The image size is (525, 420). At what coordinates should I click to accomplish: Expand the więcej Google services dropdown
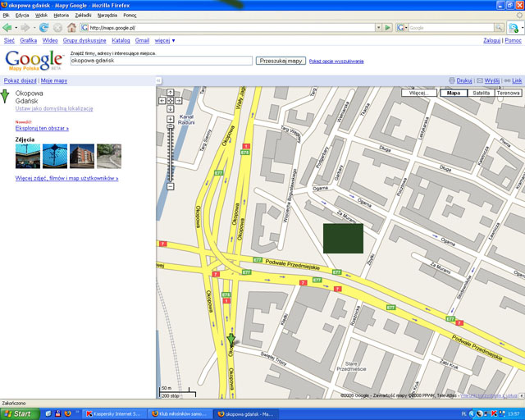(164, 39)
